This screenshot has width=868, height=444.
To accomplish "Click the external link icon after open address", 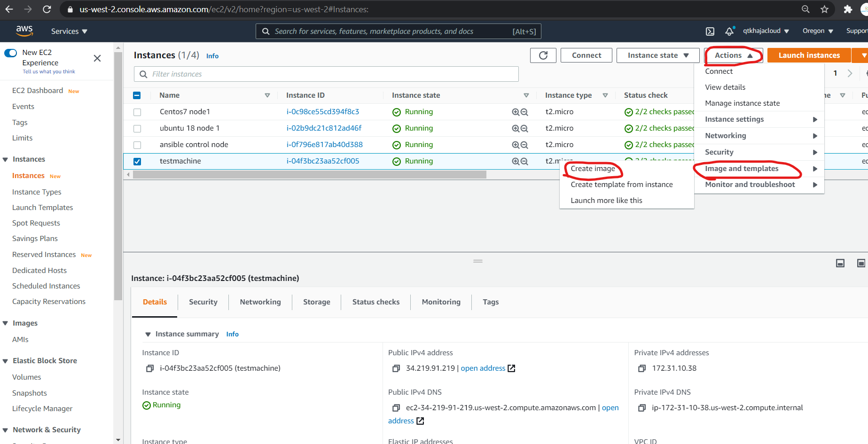I will (511, 368).
